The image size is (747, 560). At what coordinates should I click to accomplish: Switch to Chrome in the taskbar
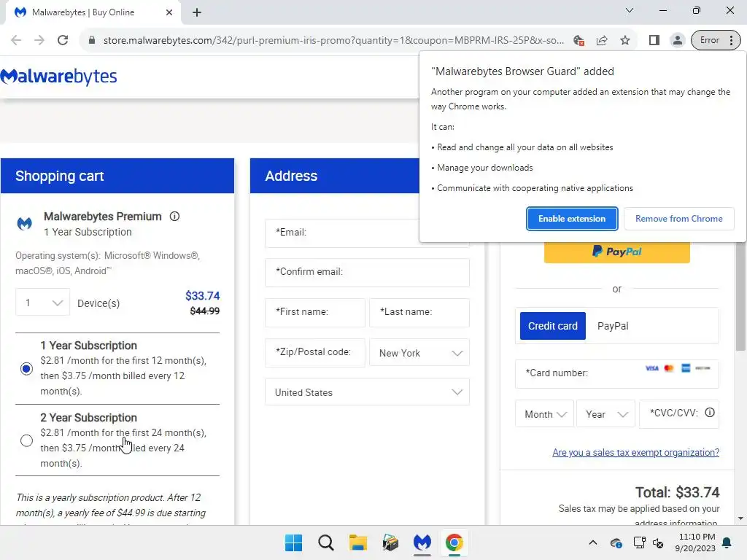(454, 542)
